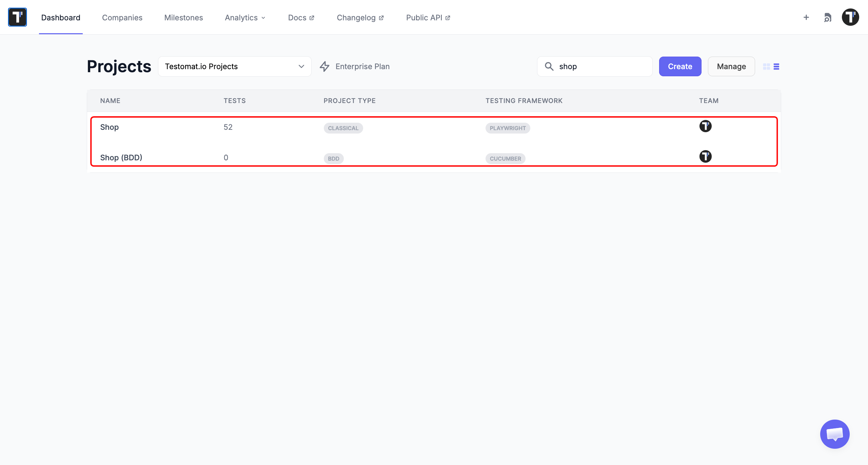
Task: Open the user profile avatar menu
Action: (x=850, y=17)
